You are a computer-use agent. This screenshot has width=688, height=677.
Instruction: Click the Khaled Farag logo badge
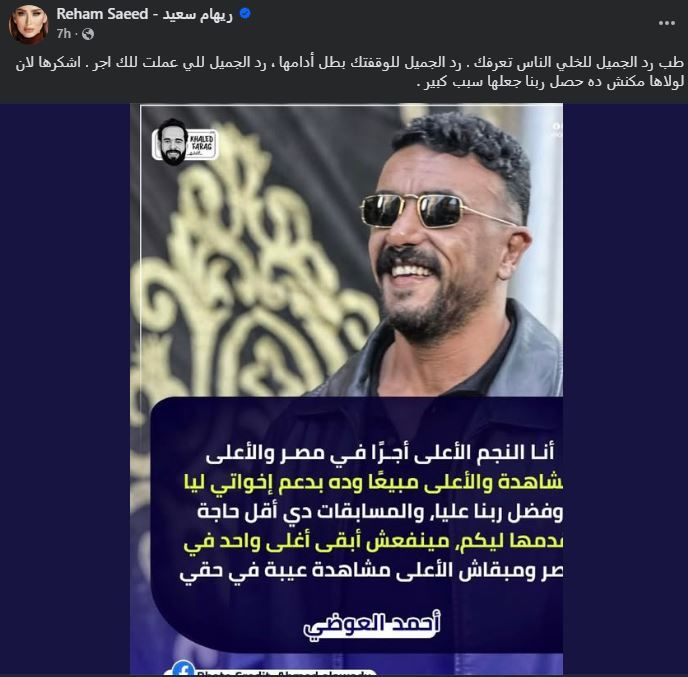185,142
